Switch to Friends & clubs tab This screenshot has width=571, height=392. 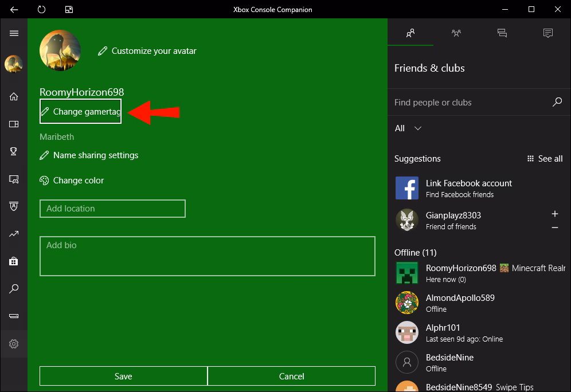(x=410, y=33)
